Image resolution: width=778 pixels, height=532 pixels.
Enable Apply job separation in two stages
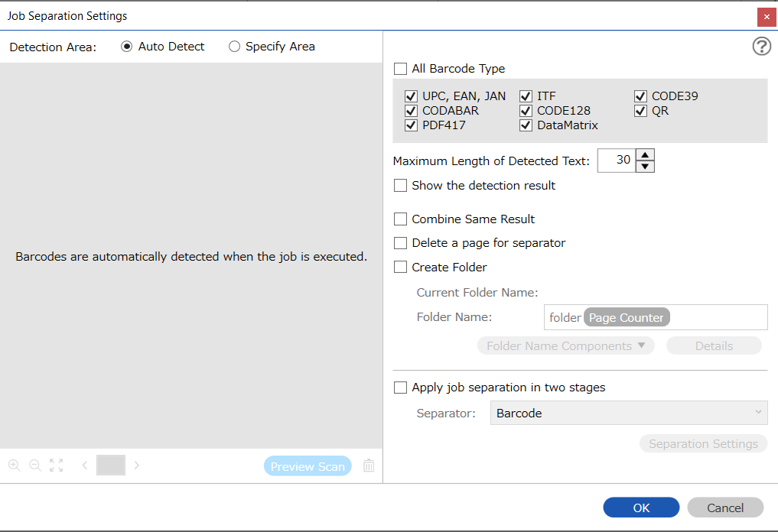pos(400,388)
